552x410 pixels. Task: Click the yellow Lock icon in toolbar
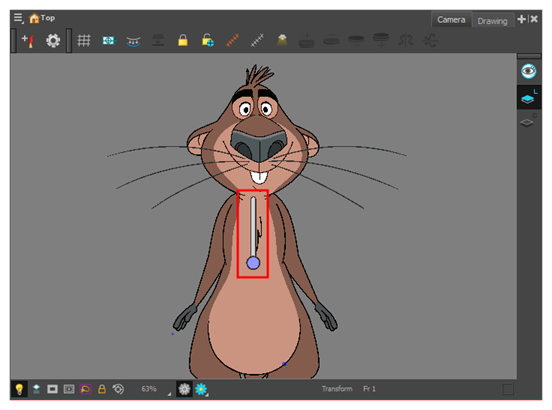(183, 40)
